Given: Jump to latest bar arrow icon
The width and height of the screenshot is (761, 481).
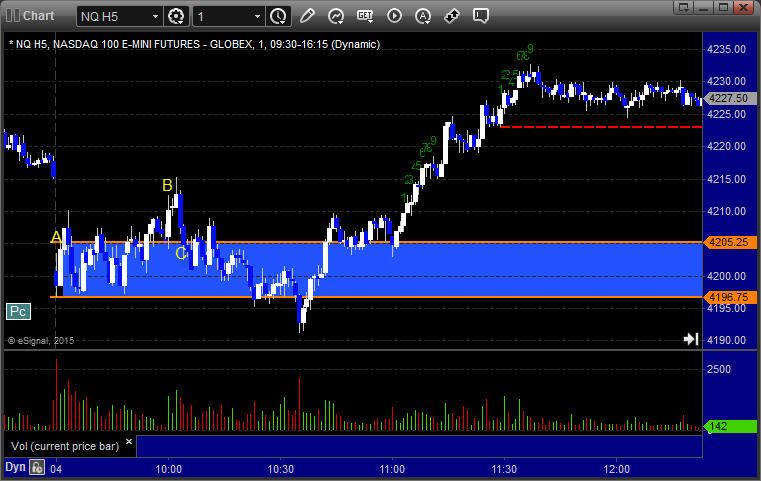Looking at the screenshot, I should point(691,339).
